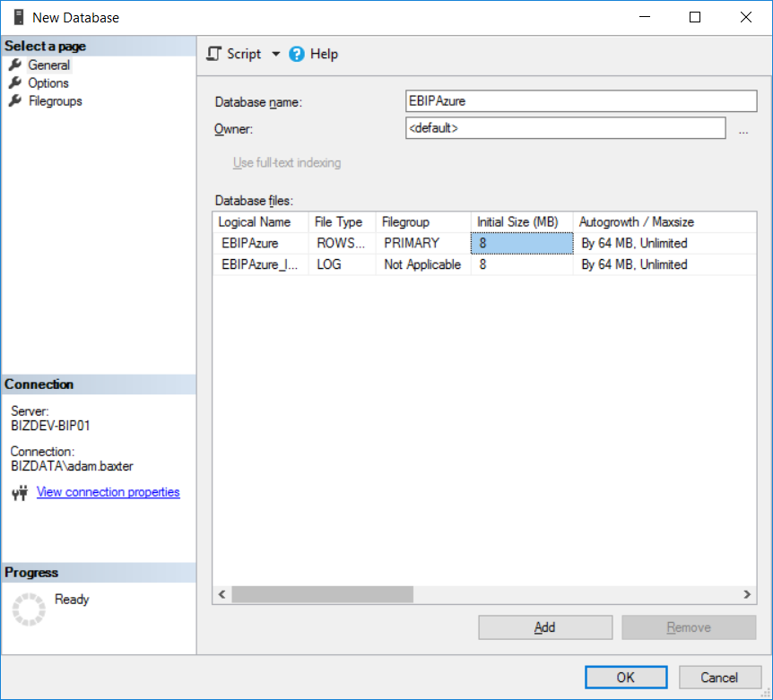
Task: Select the Not Applicable filegroup cell
Action: 423,264
